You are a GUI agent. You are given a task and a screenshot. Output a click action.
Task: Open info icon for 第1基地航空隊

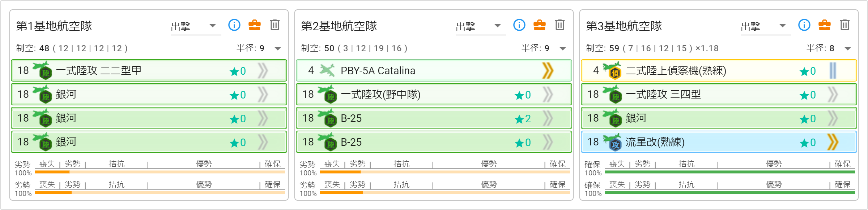234,25
